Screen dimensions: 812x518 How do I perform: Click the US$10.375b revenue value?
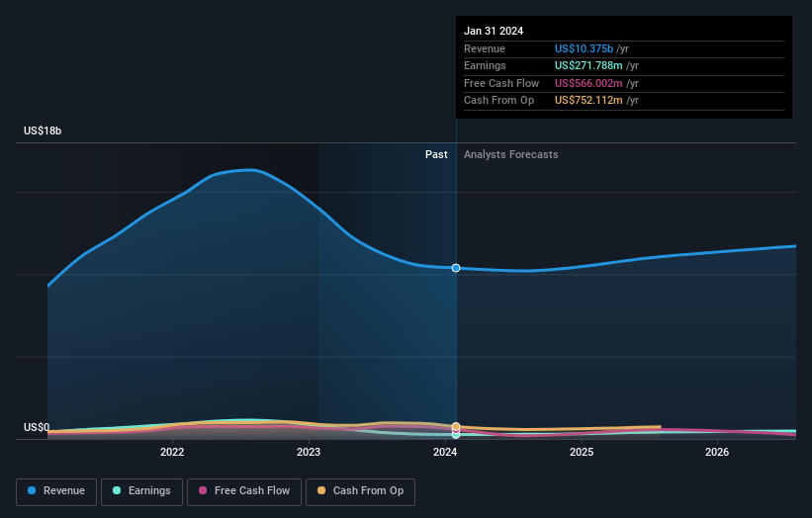point(584,48)
